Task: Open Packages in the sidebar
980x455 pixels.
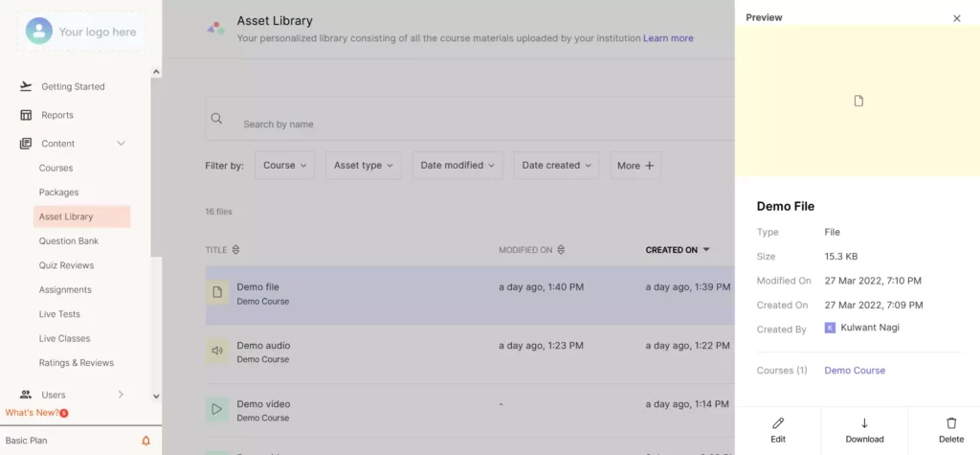Action: click(58, 193)
